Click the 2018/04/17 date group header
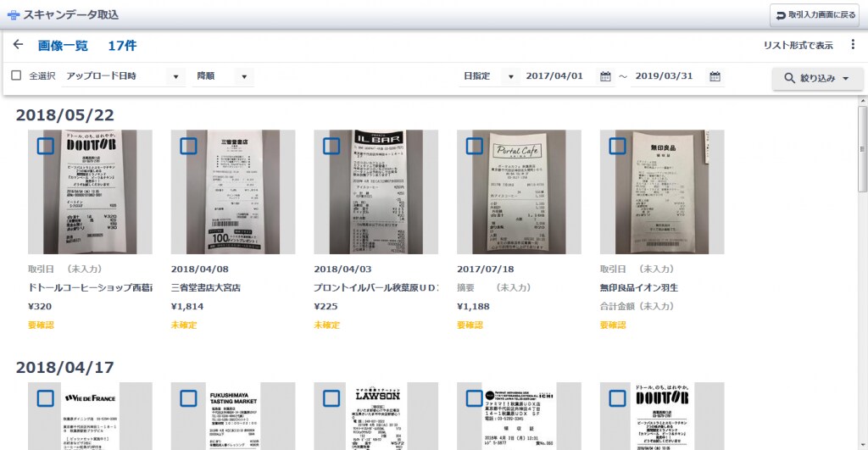The width and height of the screenshot is (868, 450). click(x=64, y=367)
